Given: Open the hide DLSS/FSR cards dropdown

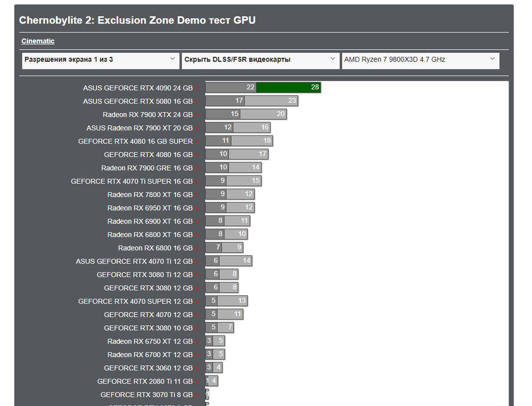Looking at the screenshot, I should [261, 61].
